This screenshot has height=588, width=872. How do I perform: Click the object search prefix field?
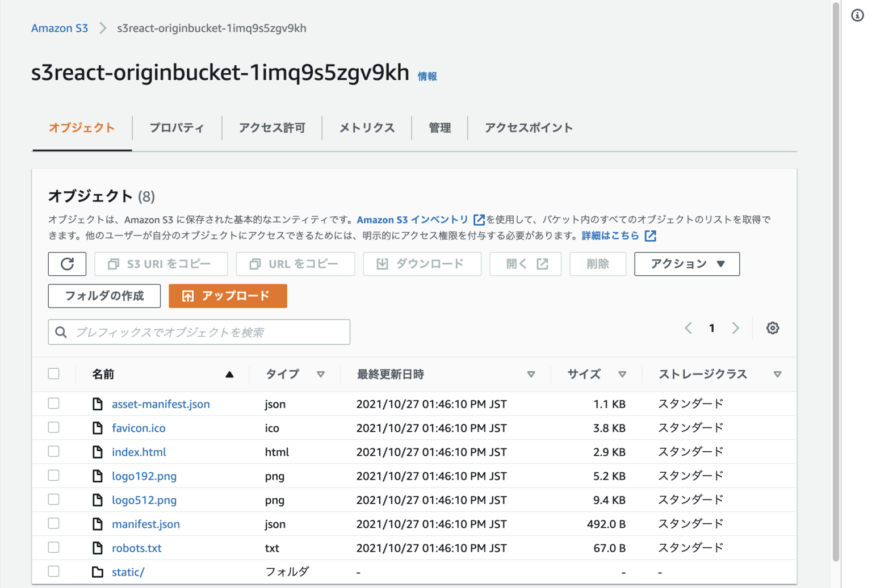pos(199,332)
